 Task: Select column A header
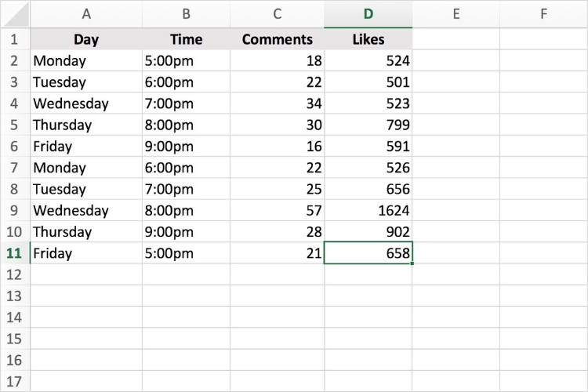(x=86, y=14)
